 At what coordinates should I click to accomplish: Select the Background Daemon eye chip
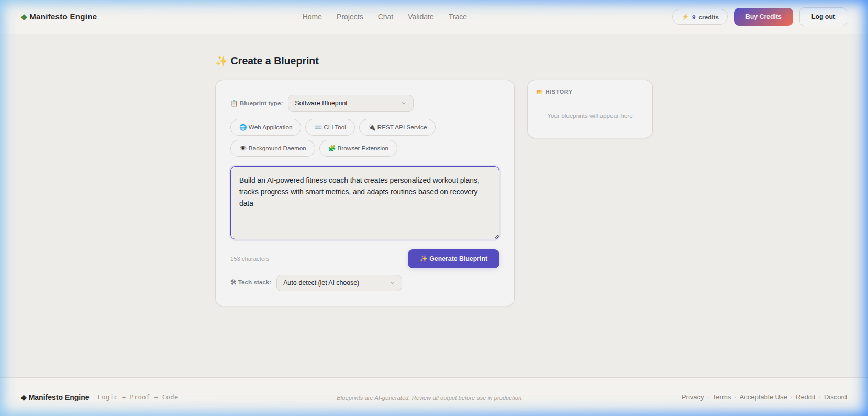point(272,148)
